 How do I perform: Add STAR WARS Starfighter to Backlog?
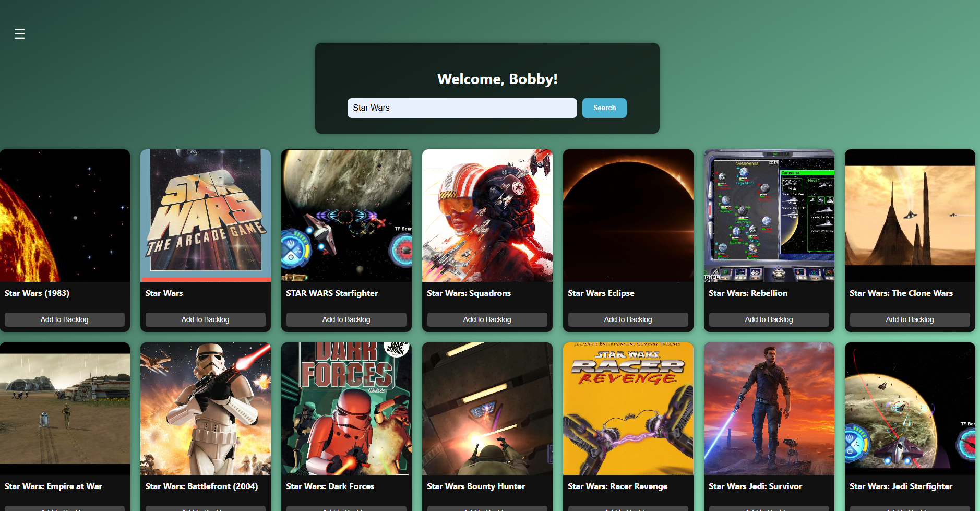point(346,319)
